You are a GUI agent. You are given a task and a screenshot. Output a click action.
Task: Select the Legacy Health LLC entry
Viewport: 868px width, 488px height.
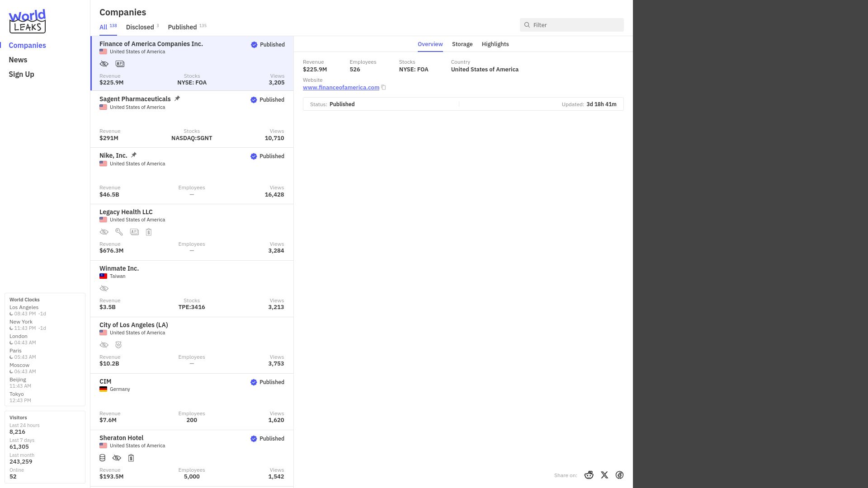(192, 232)
